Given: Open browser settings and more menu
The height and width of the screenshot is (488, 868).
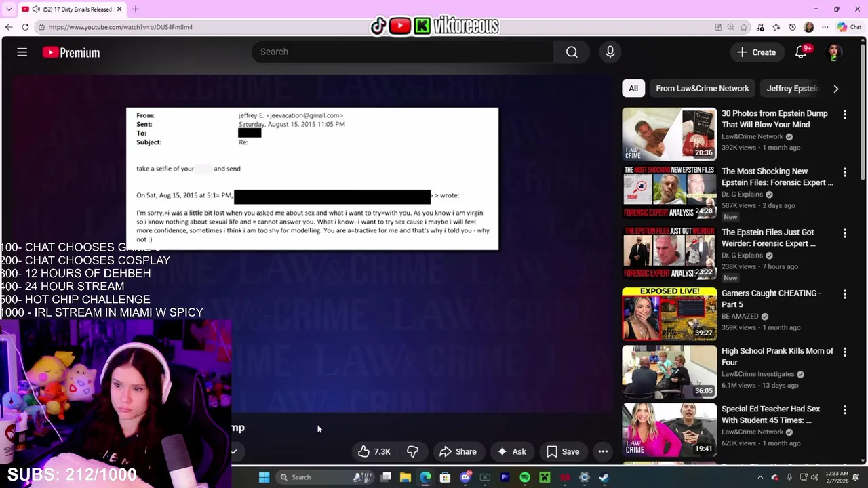Looking at the screenshot, I should coord(825,27).
